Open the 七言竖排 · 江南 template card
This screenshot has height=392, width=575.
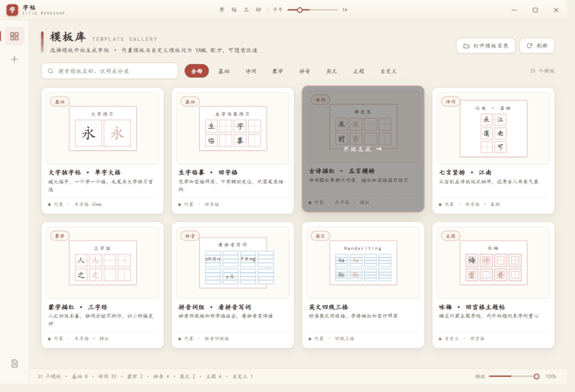tap(493, 151)
